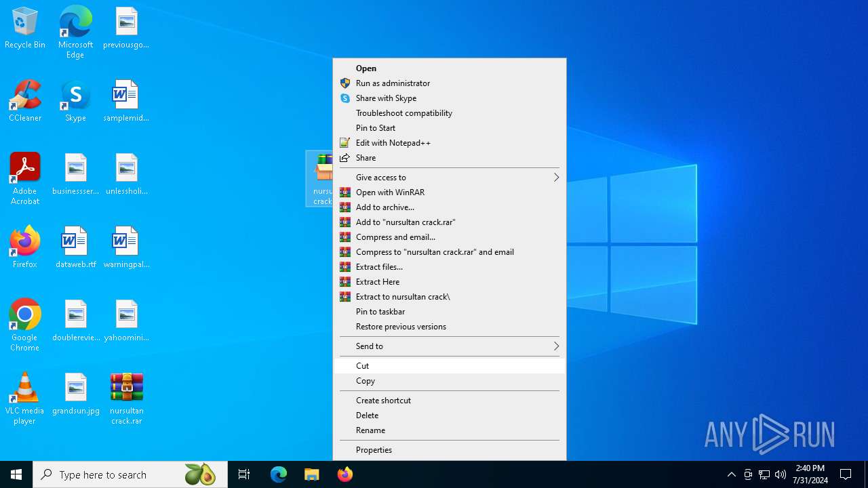This screenshot has width=868, height=488.
Task: Choose Run as administrator
Action: pos(450,83)
